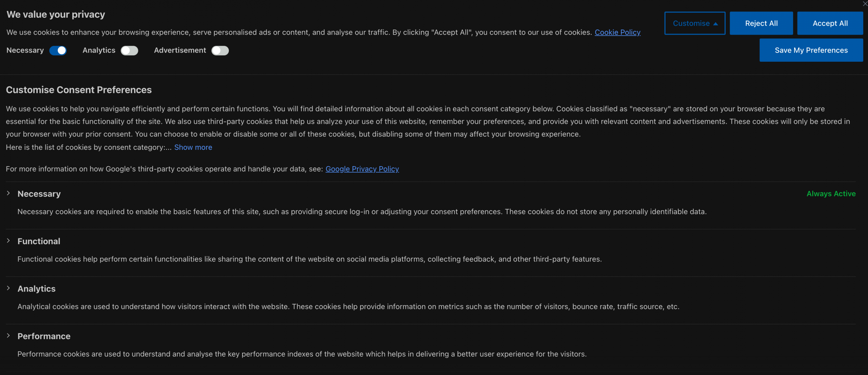Select the Performance section heading
The width and height of the screenshot is (868, 375).
(x=44, y=336)
